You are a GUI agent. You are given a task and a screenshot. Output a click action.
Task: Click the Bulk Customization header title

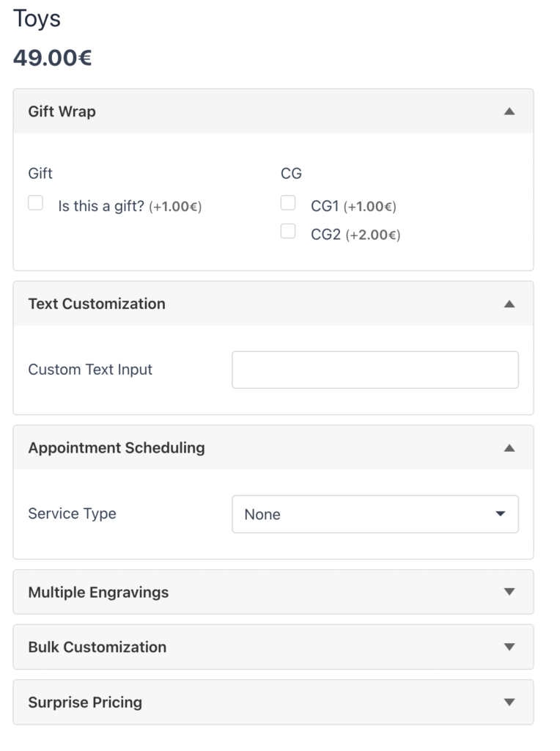(x=97, y=647)
